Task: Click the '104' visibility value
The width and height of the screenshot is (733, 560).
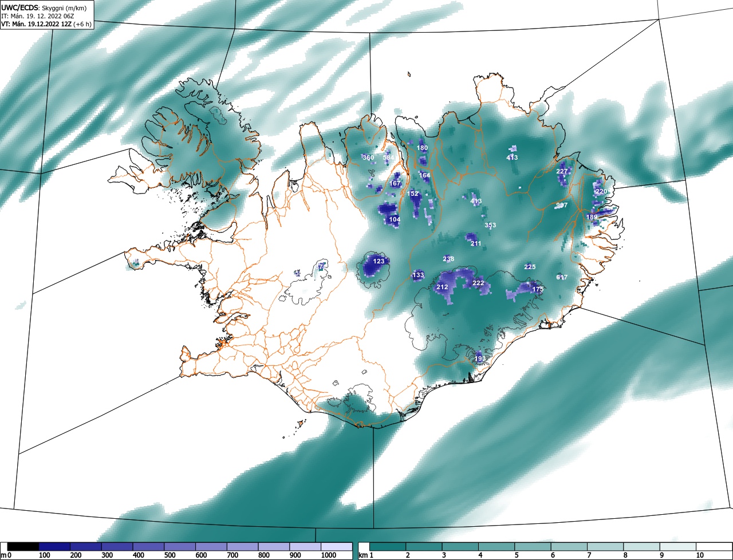Action: [395, 219]
